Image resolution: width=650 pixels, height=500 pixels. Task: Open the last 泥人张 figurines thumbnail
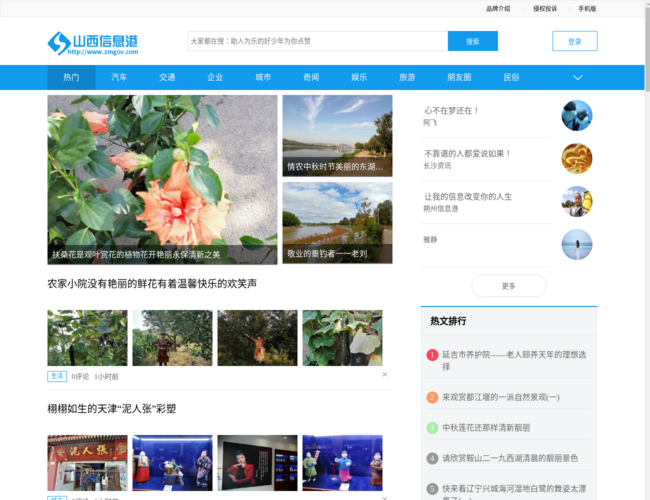pos(342,463)
